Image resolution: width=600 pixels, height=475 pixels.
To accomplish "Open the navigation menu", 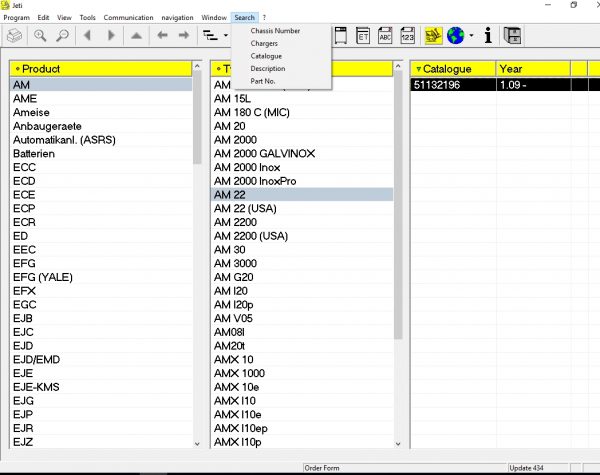I will click(x=177, y=18).
